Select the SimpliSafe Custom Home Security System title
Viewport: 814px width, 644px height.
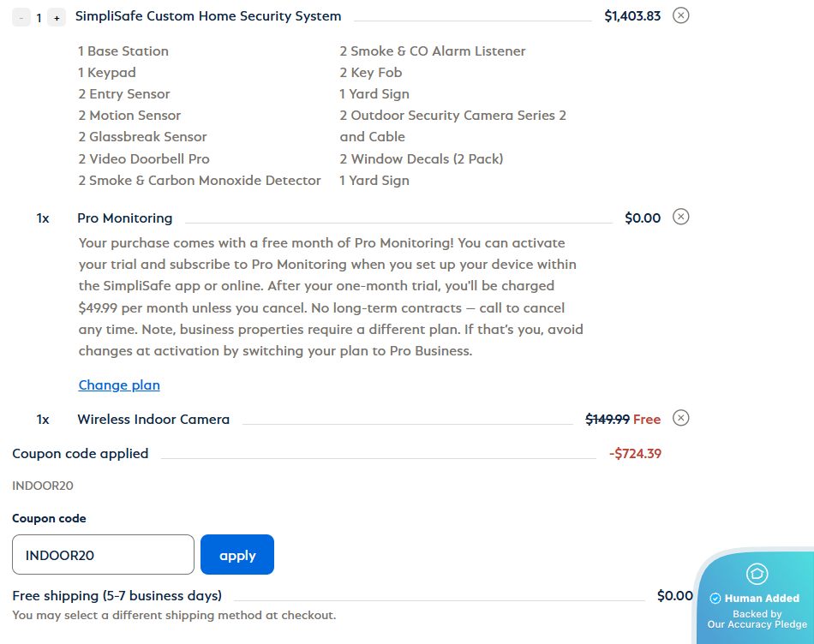tap(208, 15)
